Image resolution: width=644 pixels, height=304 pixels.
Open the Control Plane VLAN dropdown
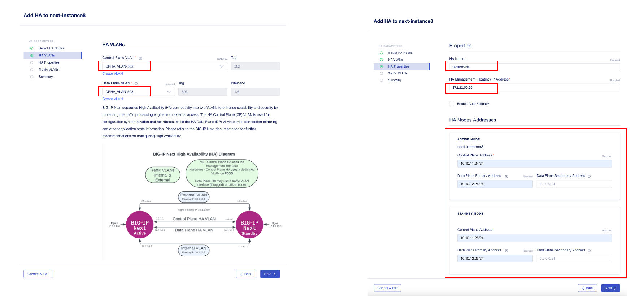click(165, 66)
